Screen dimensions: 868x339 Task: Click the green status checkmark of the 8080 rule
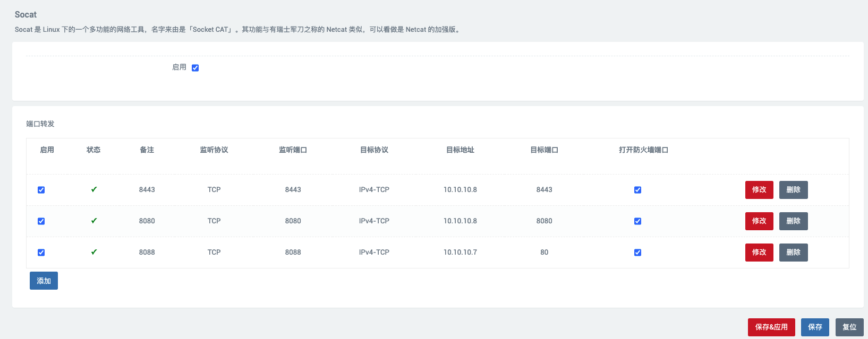[x=94, y=221]
